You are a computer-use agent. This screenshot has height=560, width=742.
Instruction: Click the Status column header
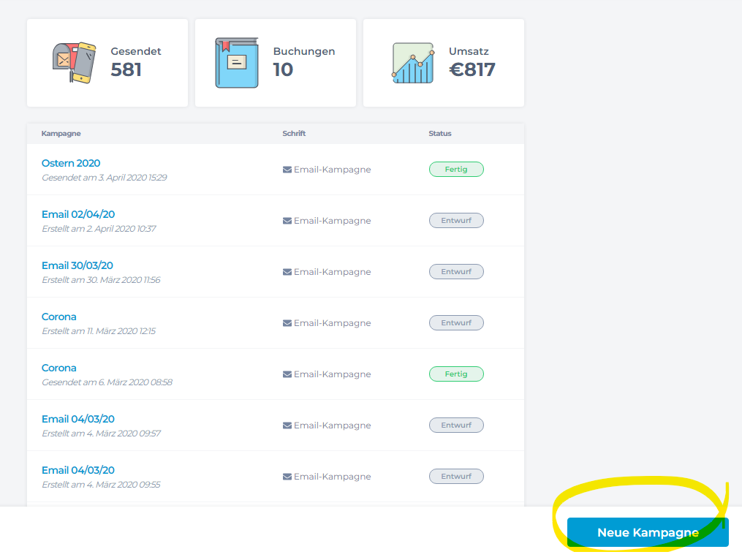[440, 134]
